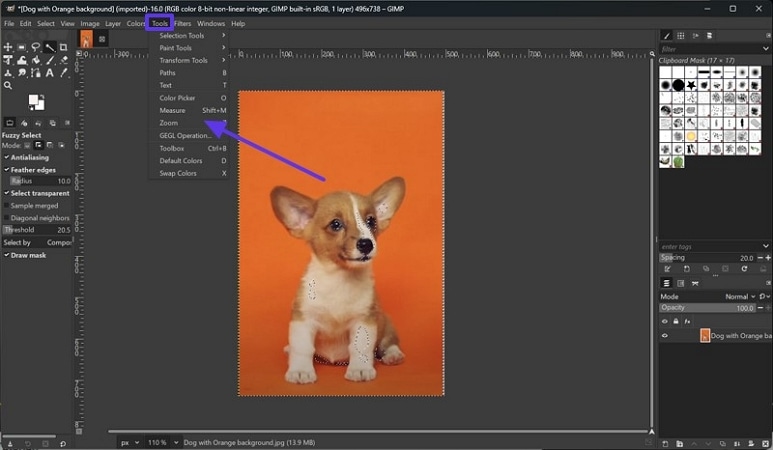
Task: Open the Filters menu
Action: [182, 23]
